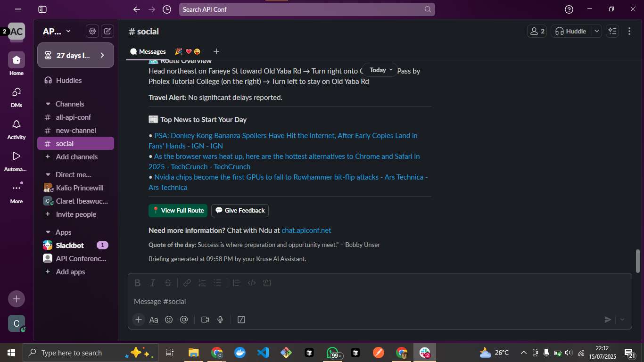This screenshot has width=644, height=362.
Task: Click the View Full Route button
Action: point(178,211)
